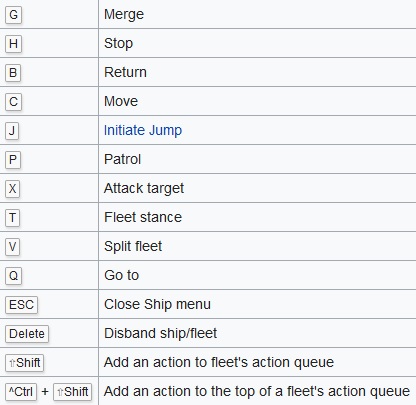The width and height of the screenshot is (416, 405).
Task: Click the Ctrl key badge
Action: (21, 392)
